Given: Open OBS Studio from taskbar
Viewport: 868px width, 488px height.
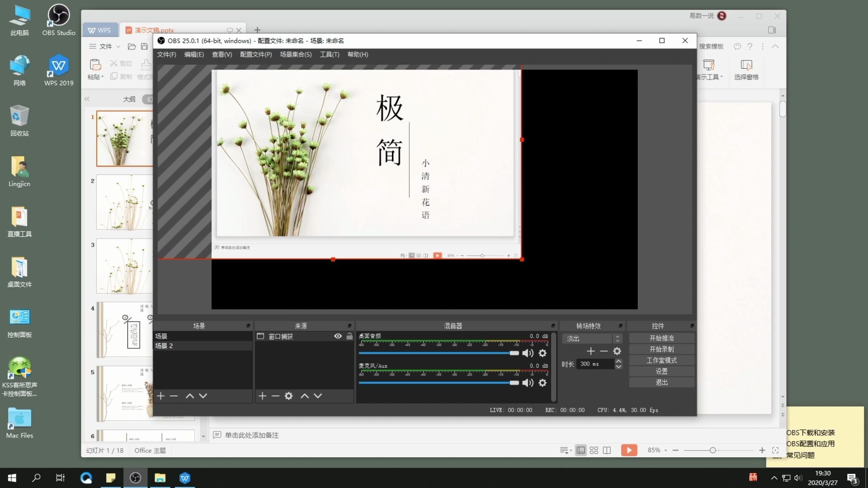Looking at the screenshot, I should click(x=135, y=478).
